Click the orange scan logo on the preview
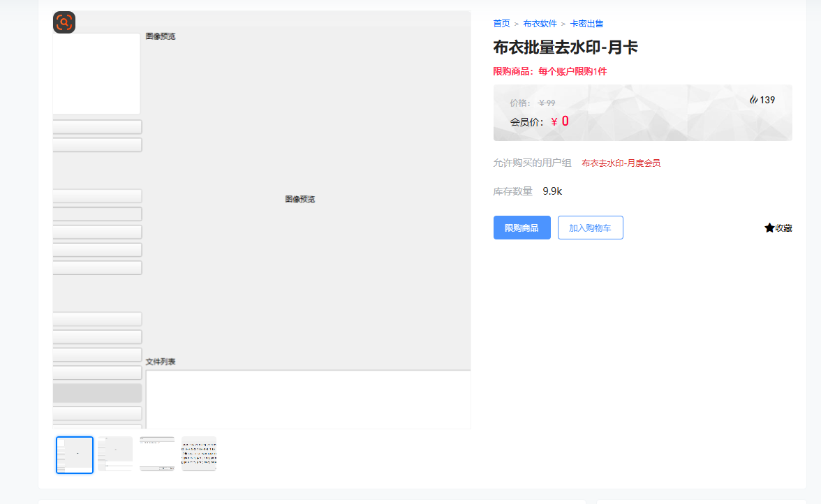The height and width of the screenshot is (504, 821). point(64,22)
